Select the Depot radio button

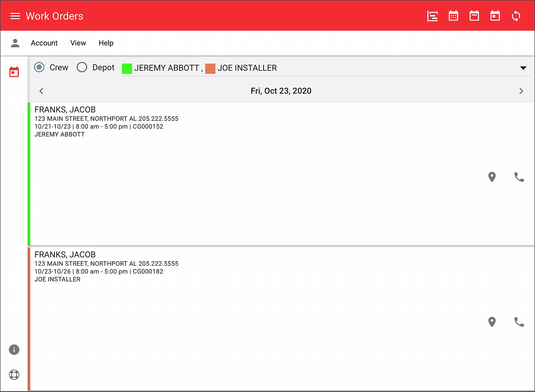pos(82,67)
